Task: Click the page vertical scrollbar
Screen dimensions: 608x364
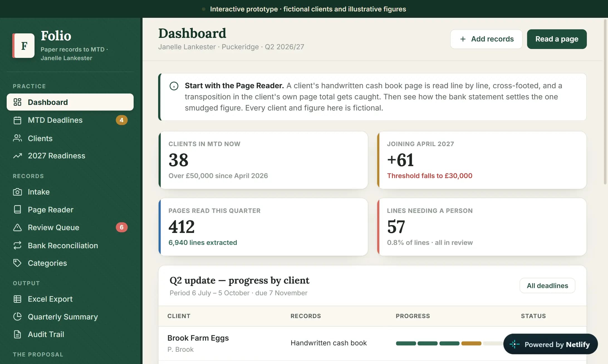Action: (605, 102)
